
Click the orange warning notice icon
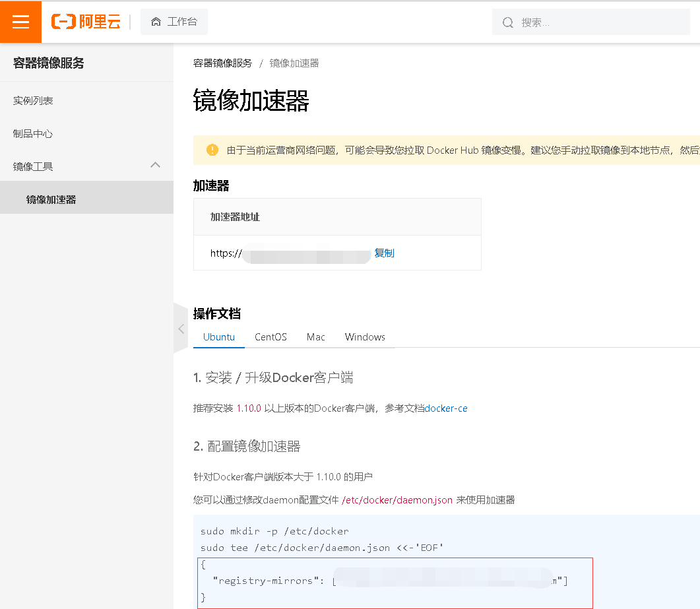click(212, 150)
